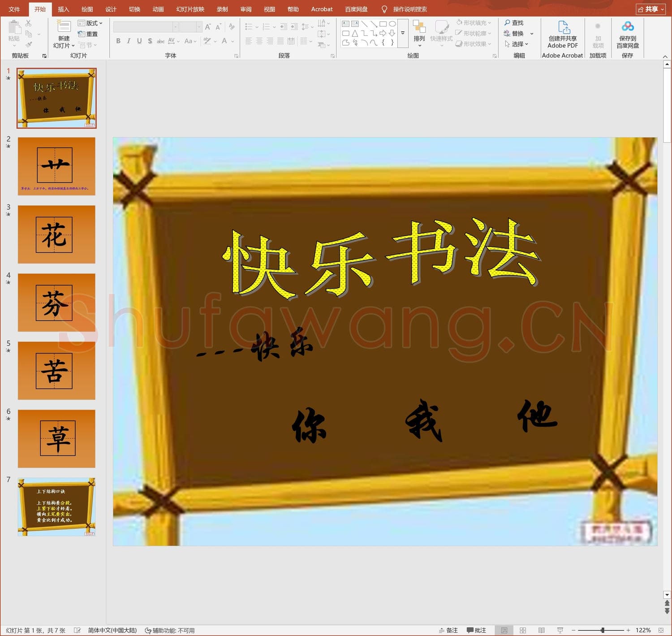Select slide 5 thumbnail with 苦 character

[56, 371]
